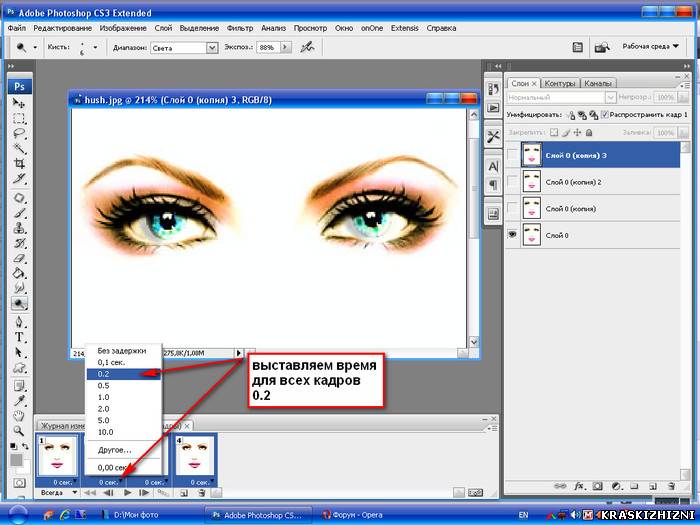
Task: Click the foreground color swatch
Action: [x=17, y=459]
